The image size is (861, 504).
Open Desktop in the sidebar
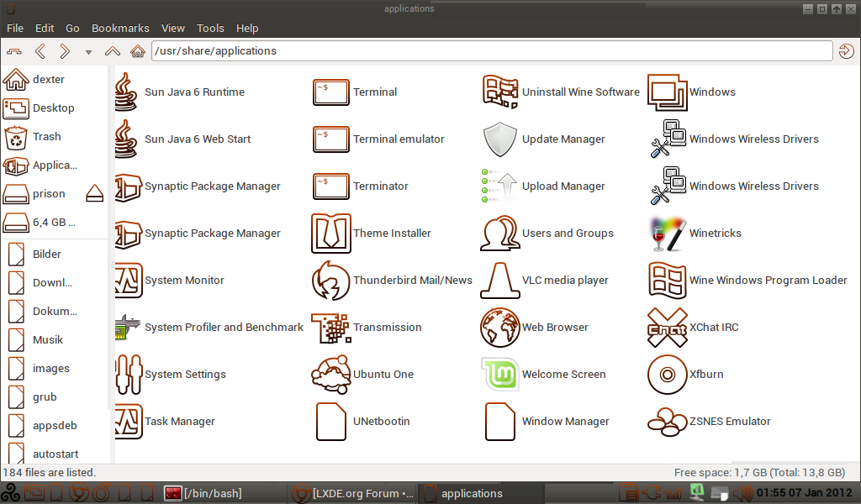[55, 108]
